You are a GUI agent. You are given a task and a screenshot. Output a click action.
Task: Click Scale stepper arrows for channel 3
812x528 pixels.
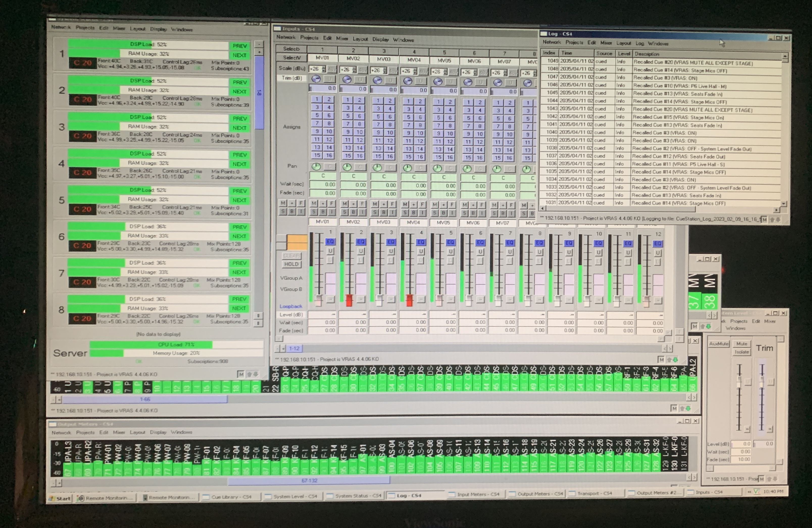(384, 70)
